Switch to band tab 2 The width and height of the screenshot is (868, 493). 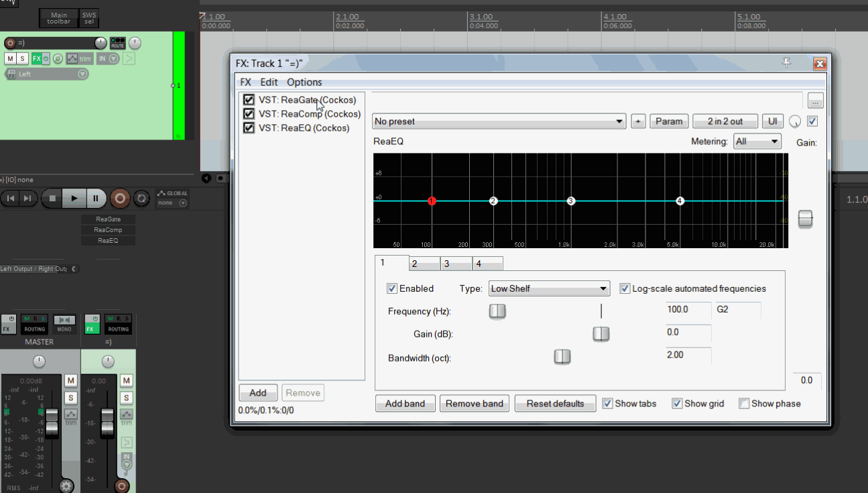coord(424,264)
